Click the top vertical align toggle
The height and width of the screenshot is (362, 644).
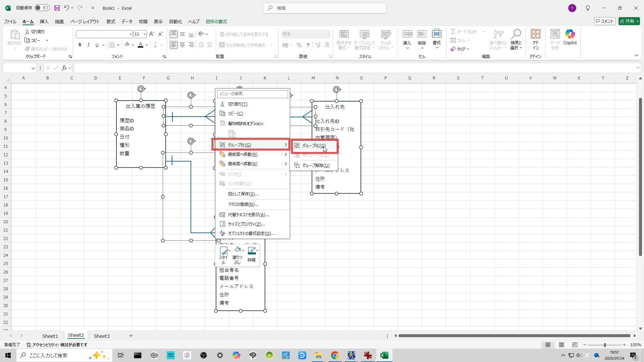tap(174, 34)
